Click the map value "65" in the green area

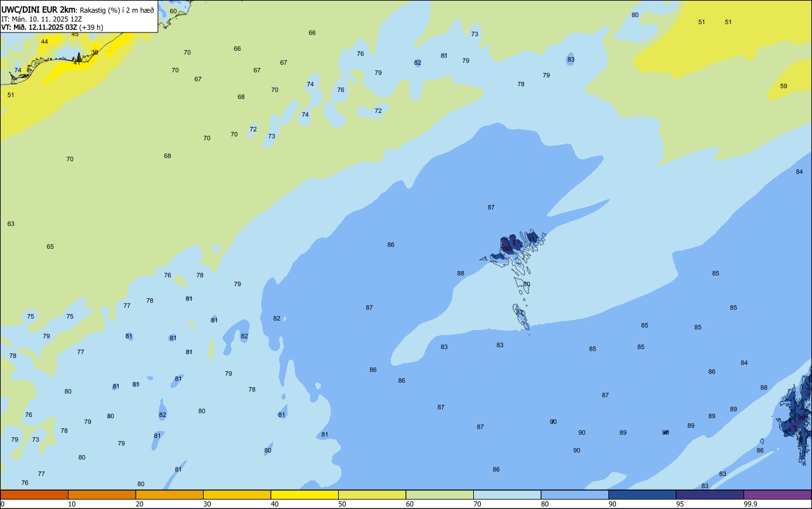(50, 247)
